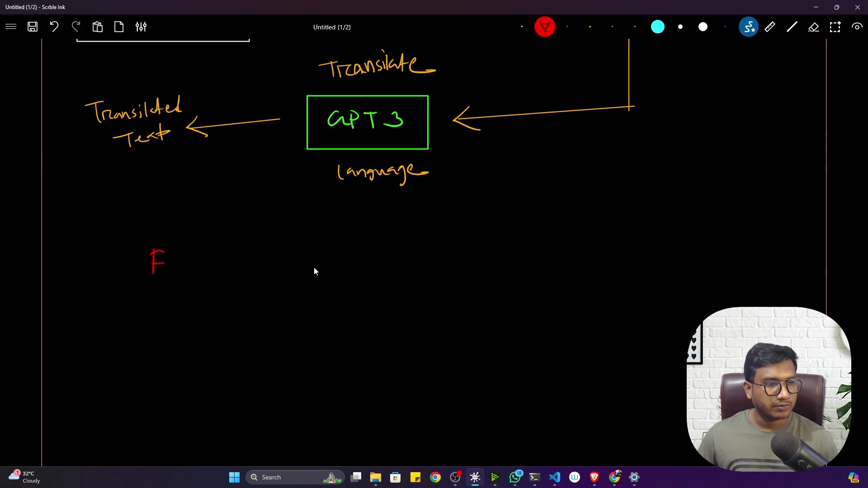Image resolution: width=868 pixels, height=488 pixels.
Task: Open Sticky Notes from taskbar
Action: (x=415, y=477)
